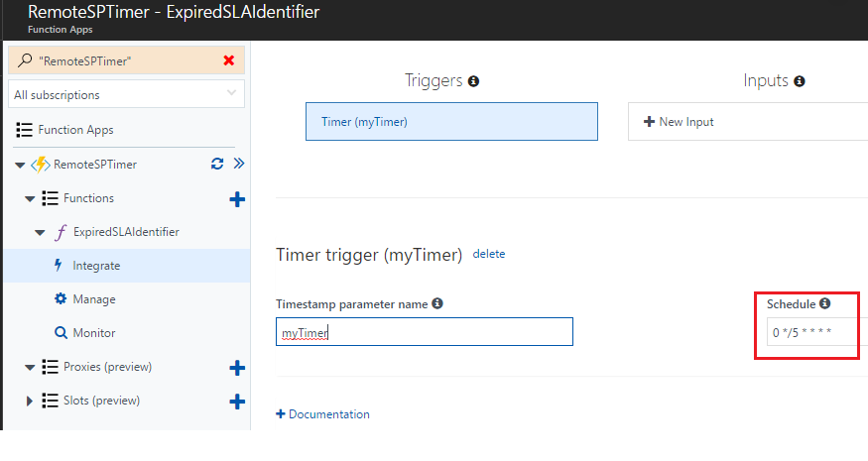Click the delete link for timer trigger
This screenshot has height=461, width=868.
[x=489, y=254]
